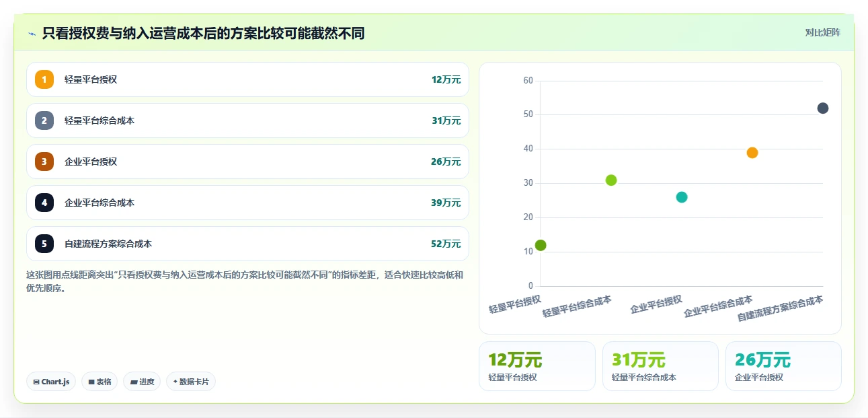Click the 对比矩阵 label in header
The width and height of the screenshot is (868, 418).
click(822, 32)
